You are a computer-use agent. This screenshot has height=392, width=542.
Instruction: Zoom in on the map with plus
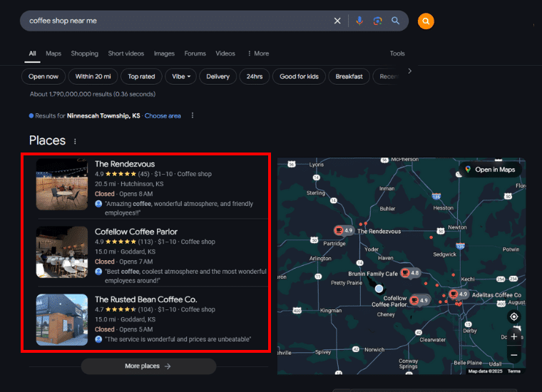(514, 336)
